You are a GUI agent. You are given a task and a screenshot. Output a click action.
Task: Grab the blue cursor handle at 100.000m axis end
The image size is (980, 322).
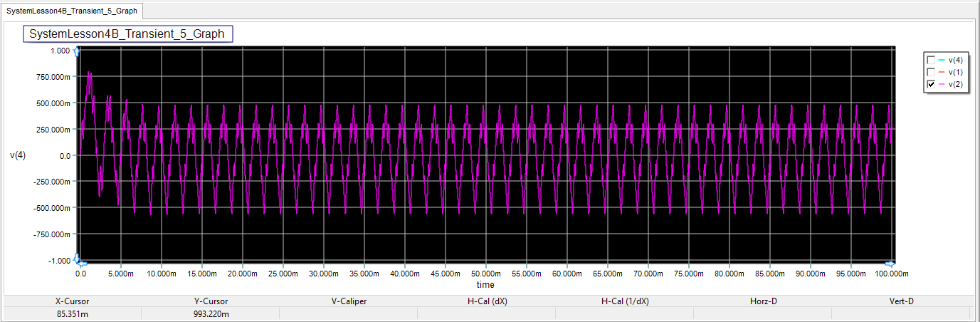891,262
